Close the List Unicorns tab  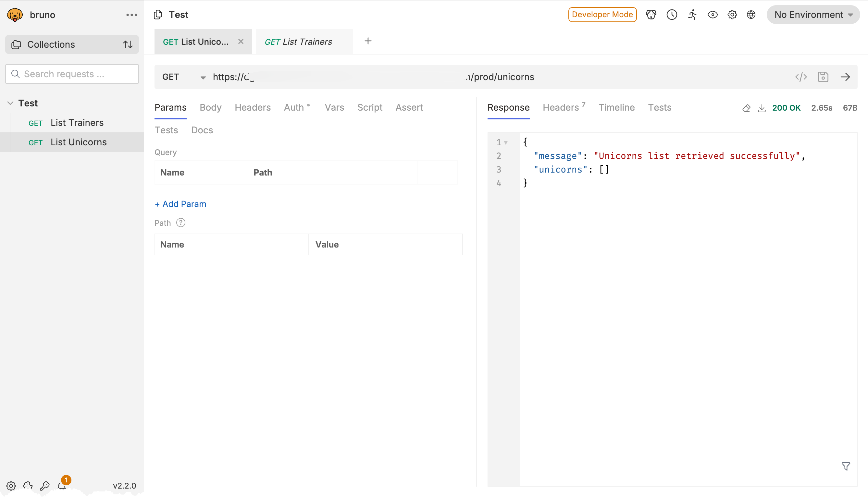241,41
